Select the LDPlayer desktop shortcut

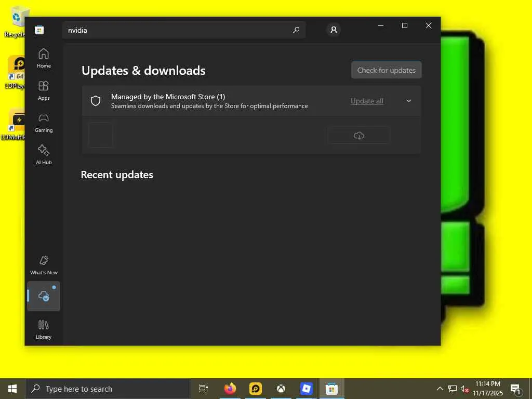point(15,73)
